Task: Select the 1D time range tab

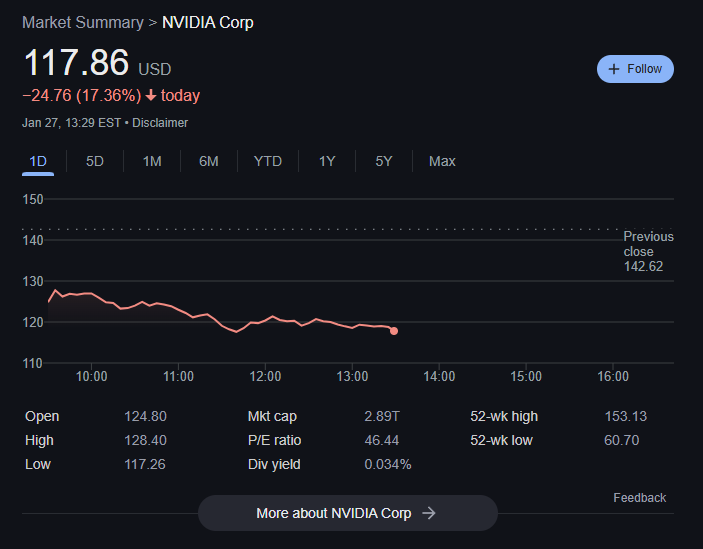Action: click(x=38, y=161)
